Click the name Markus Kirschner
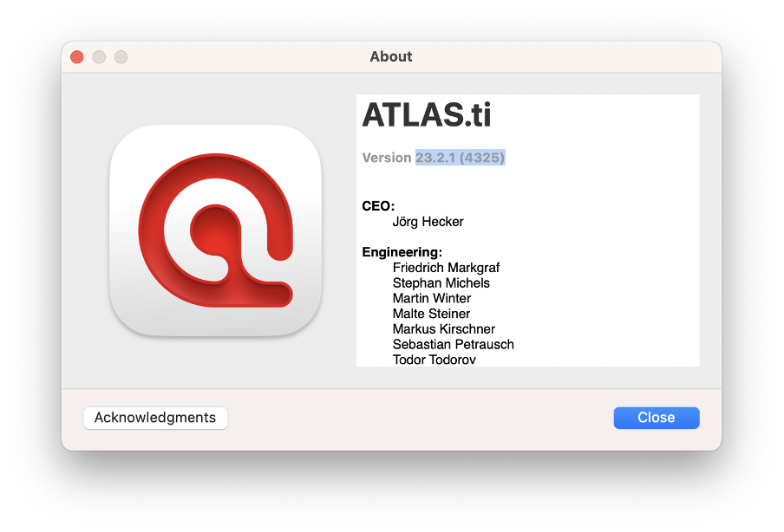784x532 pixels. point(443,329)
